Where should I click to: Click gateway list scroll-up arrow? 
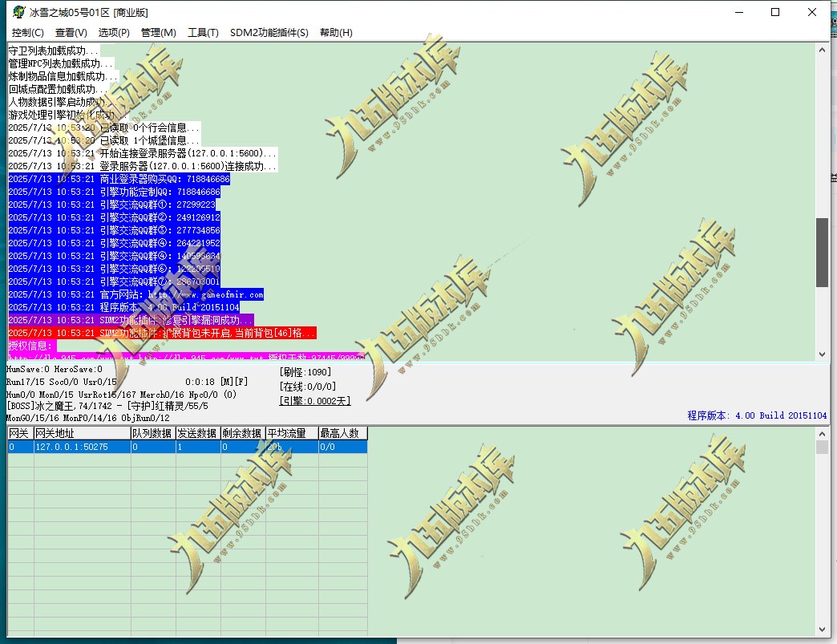tap(822, 434)
